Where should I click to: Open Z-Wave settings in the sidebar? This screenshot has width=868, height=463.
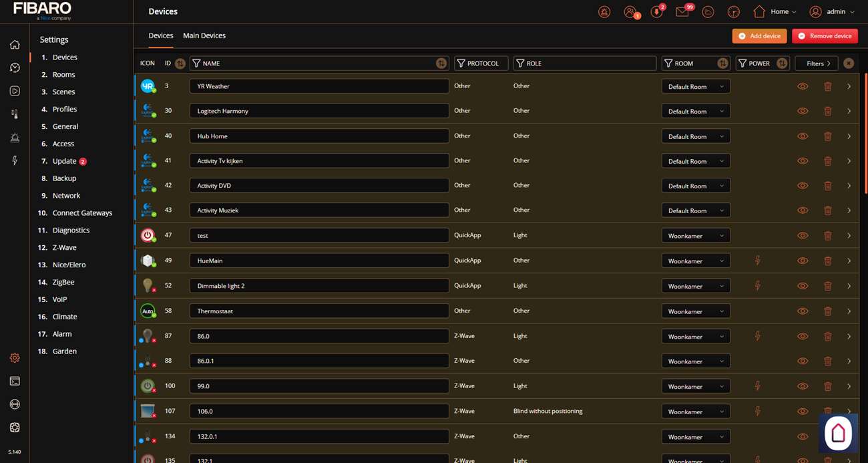65,247
